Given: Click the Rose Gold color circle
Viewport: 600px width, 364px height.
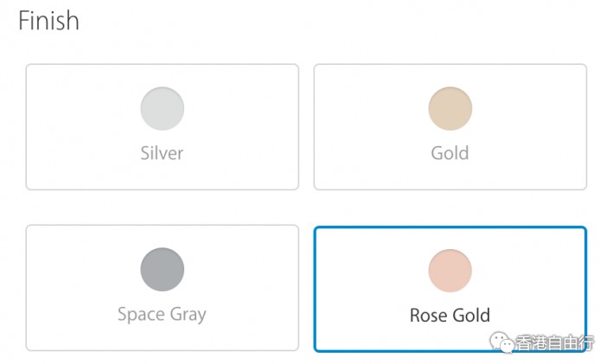Looking at the screenshot, I should tap(450, 270).
